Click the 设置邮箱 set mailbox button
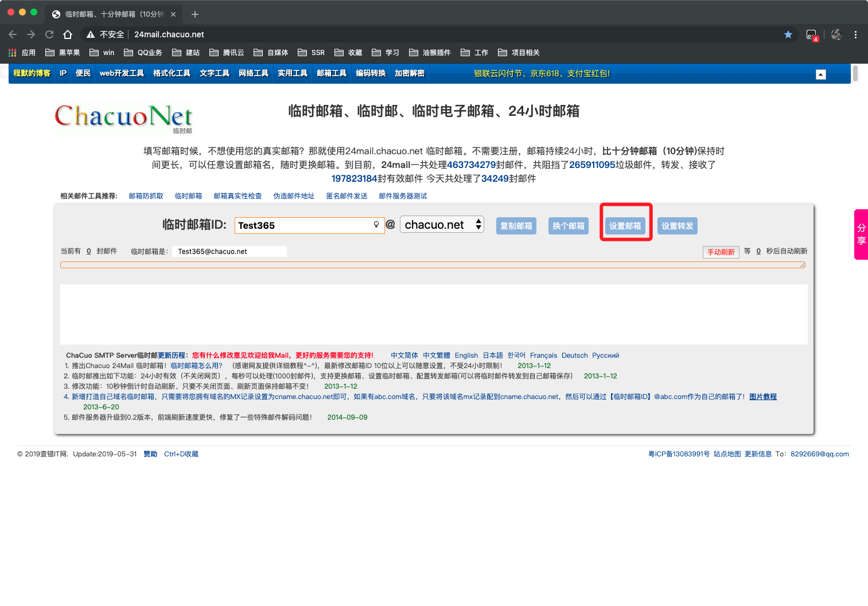Viewport: 868px width, 606px height. coord(625,226)
